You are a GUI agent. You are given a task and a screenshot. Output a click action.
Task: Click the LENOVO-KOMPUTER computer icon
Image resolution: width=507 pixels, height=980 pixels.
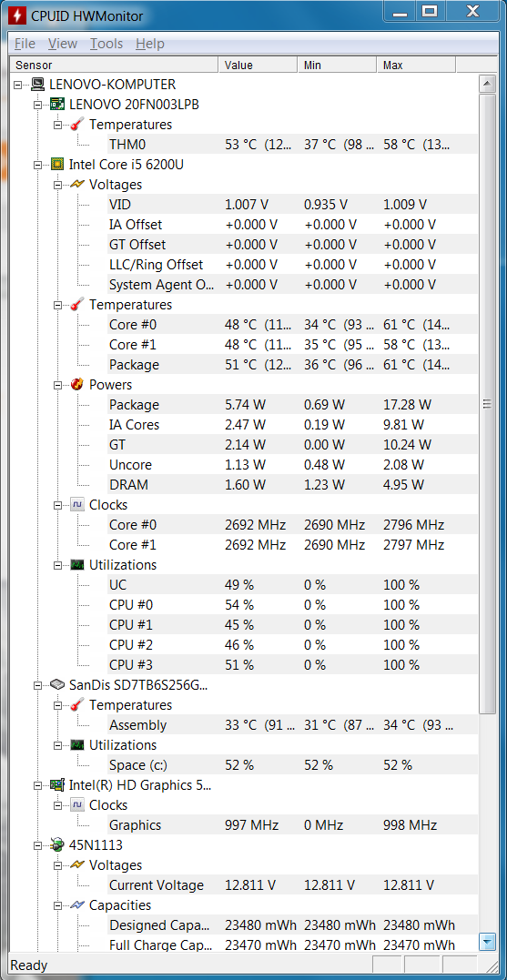tap(37, 85)
